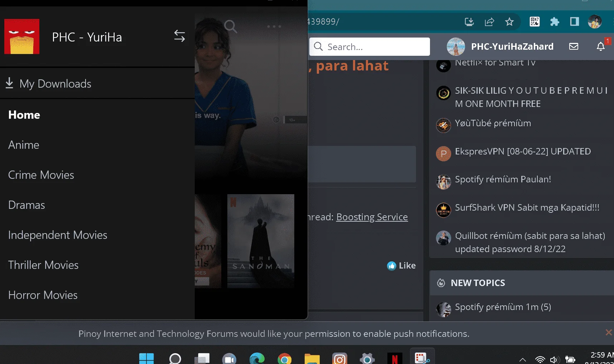The image size is (614, 364).
Task: Click the NEW TOPICS header
Action: coord(478,283)
